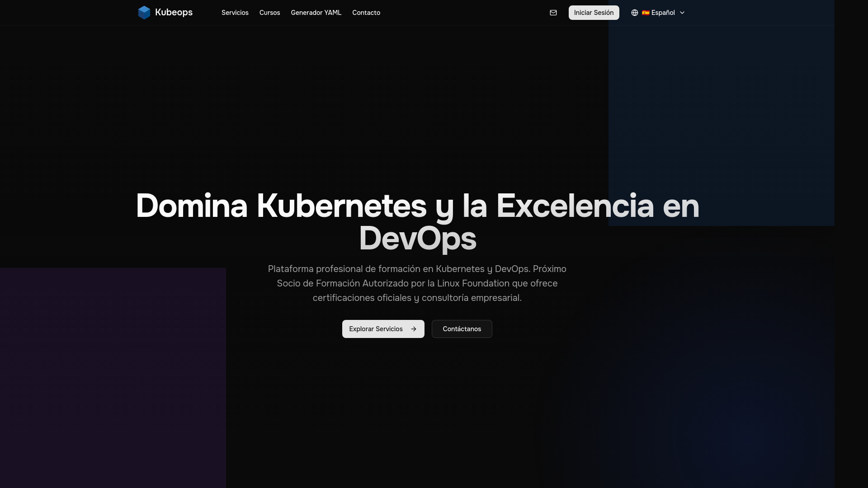The image size is (868, 488).
Task: Click the Kubeops blue cube logo
Action: [x=144, y=13]
